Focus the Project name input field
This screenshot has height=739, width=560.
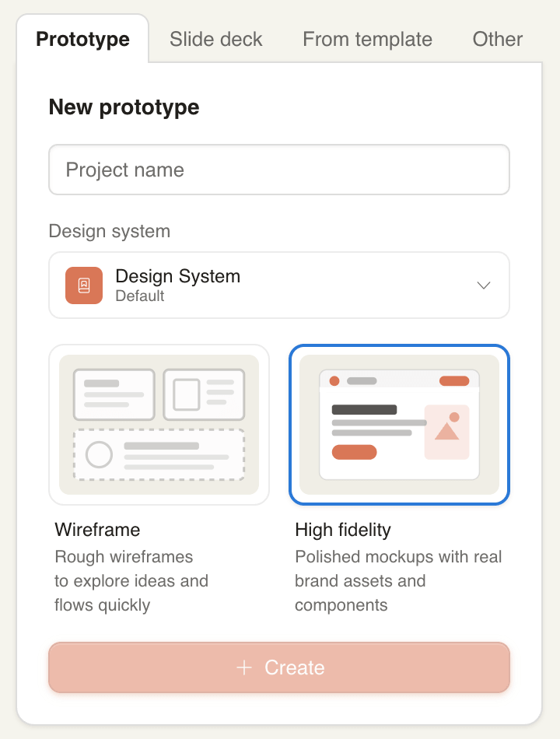[278, 170]
